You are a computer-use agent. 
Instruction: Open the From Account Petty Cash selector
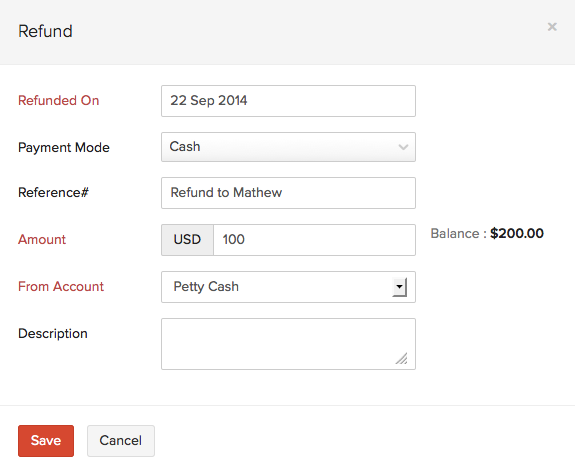pyautogui.click(x=288, y=287)
